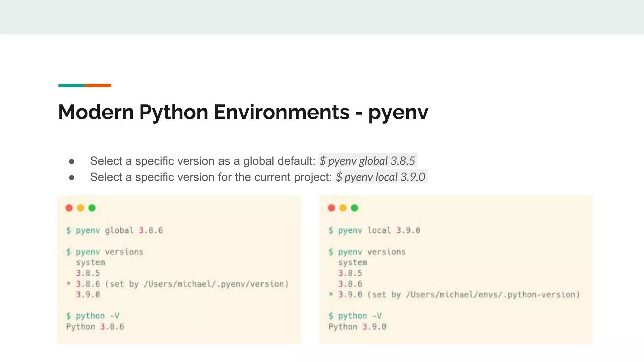Screen dimensions: 644x362
Task: Click yellow minimize dot in left terminal
Action: pyautogui.click(x=80, y=208)
